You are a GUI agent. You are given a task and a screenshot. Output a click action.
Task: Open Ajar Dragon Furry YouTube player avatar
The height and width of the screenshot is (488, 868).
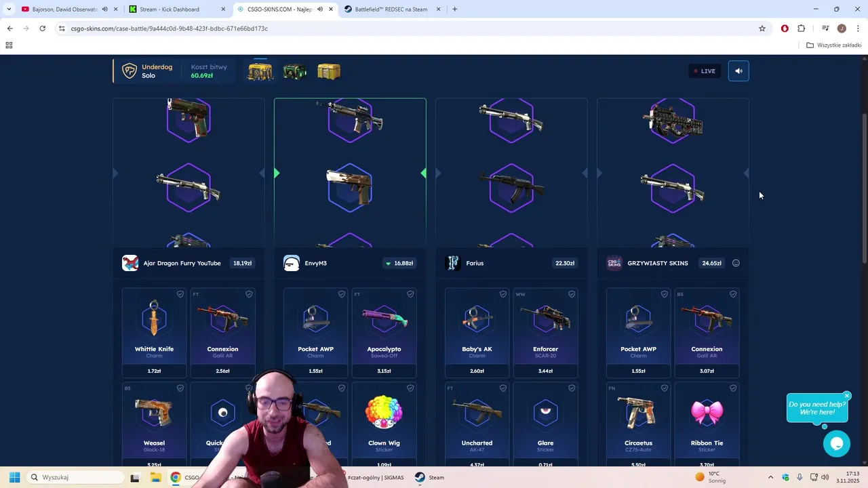pyautogui.click(x=130, y=263)
